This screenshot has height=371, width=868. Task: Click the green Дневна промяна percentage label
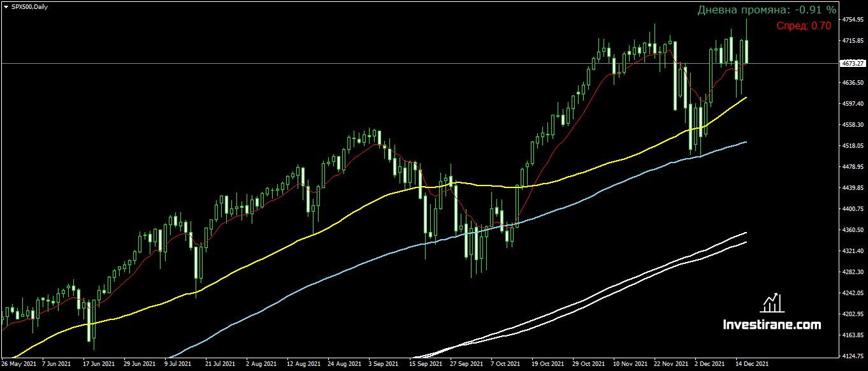(x=767, y=10)
